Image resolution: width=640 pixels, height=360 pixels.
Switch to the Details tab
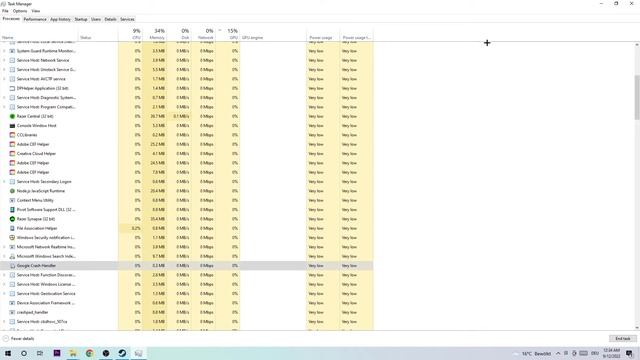[110, 19]
